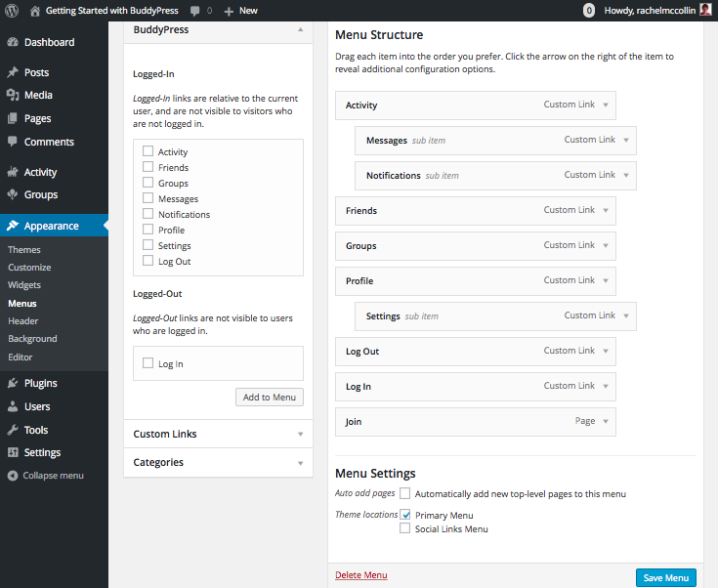The width and height of the screenshot is (718, 588).
Task: Click the BuddyPress Groups icon
Action: [13, 194]
